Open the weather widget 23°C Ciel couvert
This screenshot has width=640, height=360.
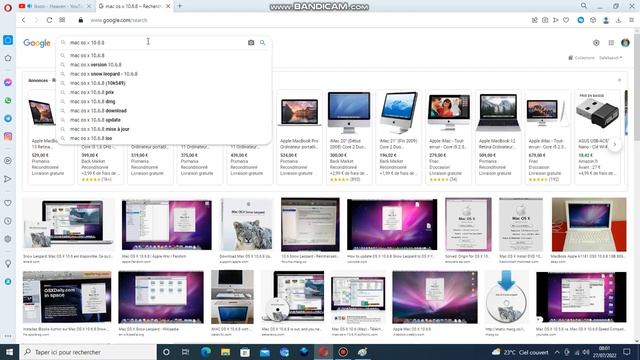click(520, 352)
